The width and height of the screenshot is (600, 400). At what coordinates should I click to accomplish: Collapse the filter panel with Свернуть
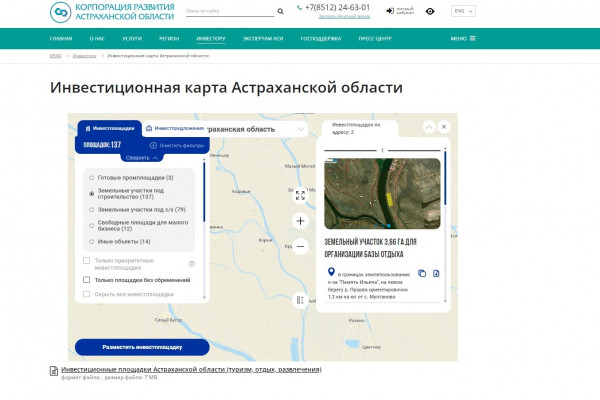[x=142, y=158]
